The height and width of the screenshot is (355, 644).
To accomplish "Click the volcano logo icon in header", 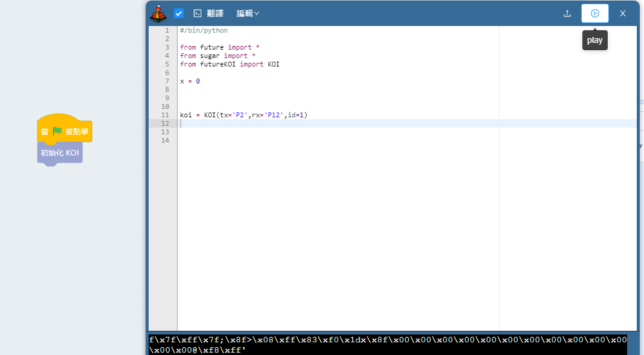I will 159,13.
